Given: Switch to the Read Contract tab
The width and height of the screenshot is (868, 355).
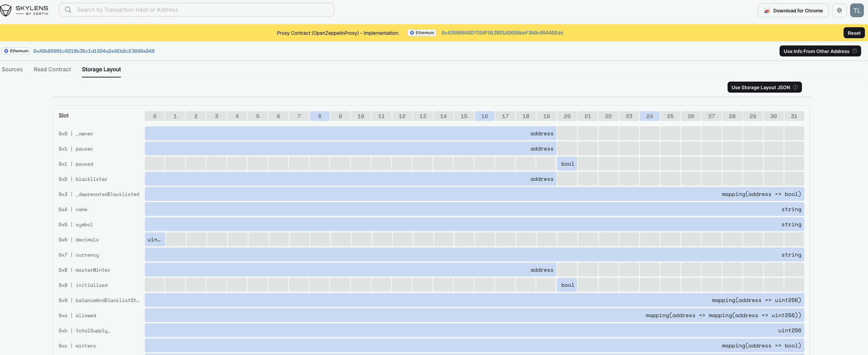Looking at the screenshot, I should (52, 69).
